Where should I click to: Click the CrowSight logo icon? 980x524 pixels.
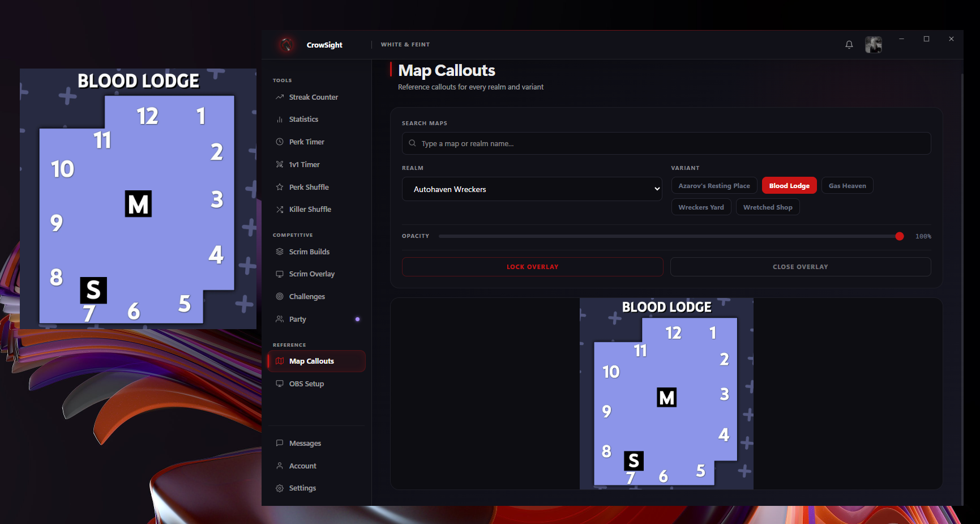(286, 44)
